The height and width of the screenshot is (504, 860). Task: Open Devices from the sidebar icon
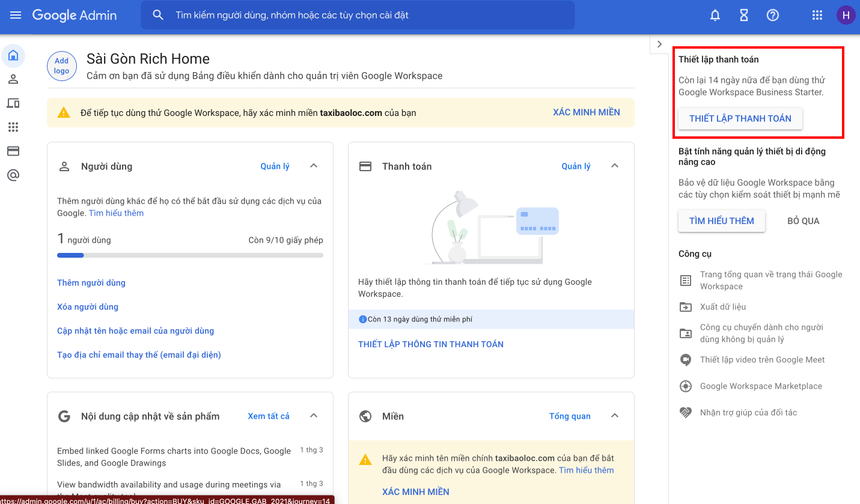(x=13, y=103)
